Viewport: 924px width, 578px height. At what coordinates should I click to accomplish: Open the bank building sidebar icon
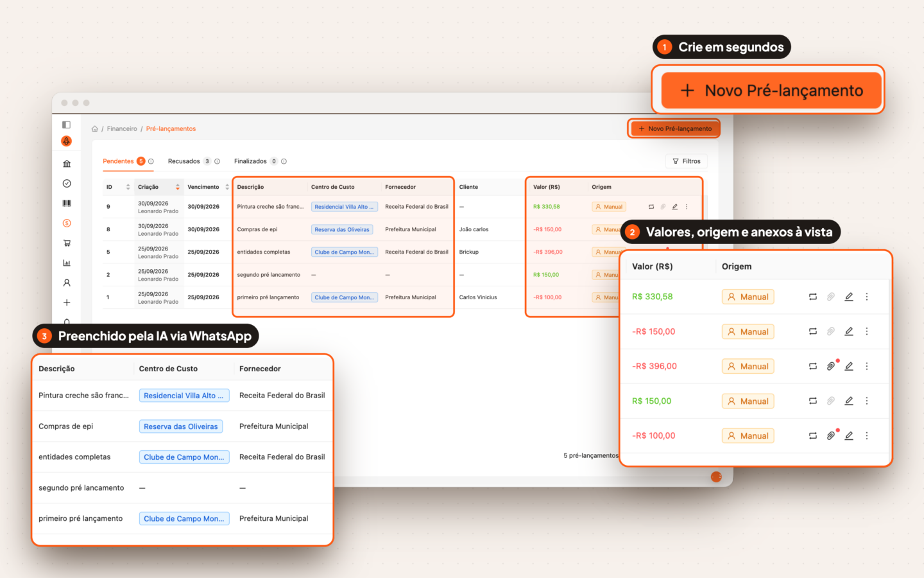67,164
